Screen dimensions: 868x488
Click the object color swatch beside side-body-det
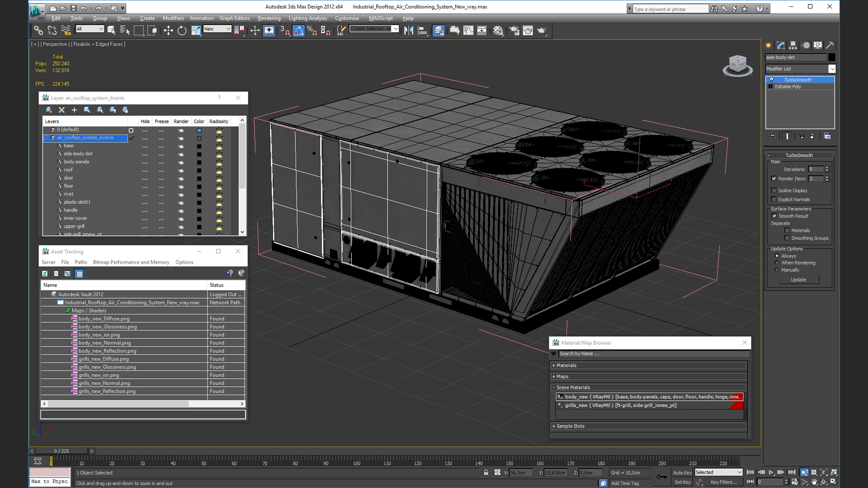tap(831, 57)
